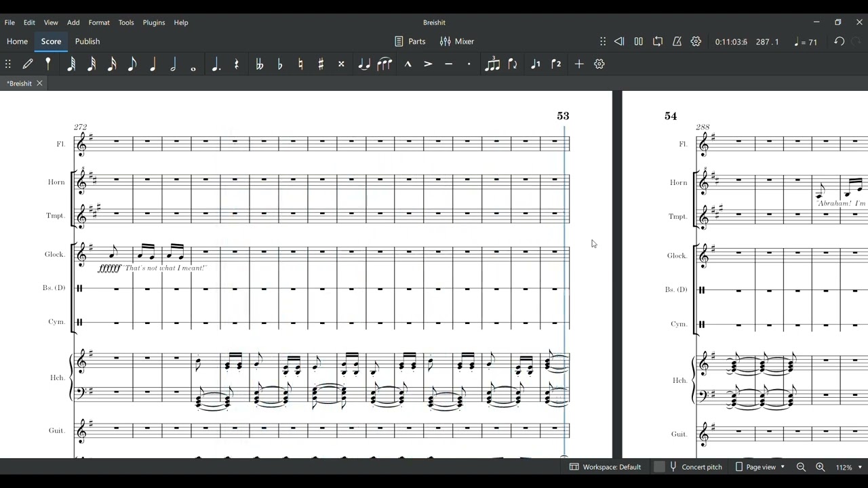Insert a rest with rest tool
The height and width of the screenshot is (488, 868).
(237, 64)
